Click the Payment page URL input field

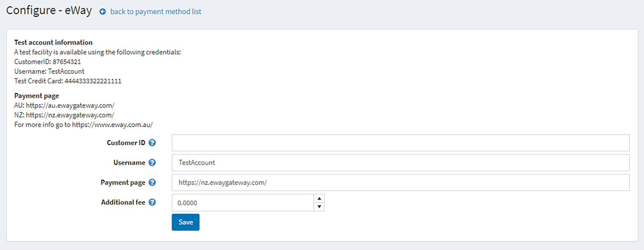[x=401, y=183]
